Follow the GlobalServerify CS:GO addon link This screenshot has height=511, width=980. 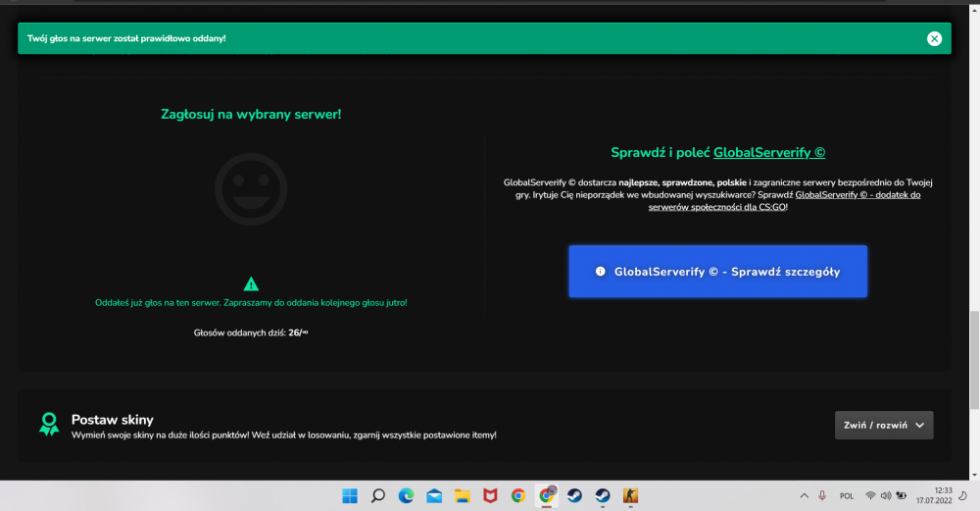(784, 201)
